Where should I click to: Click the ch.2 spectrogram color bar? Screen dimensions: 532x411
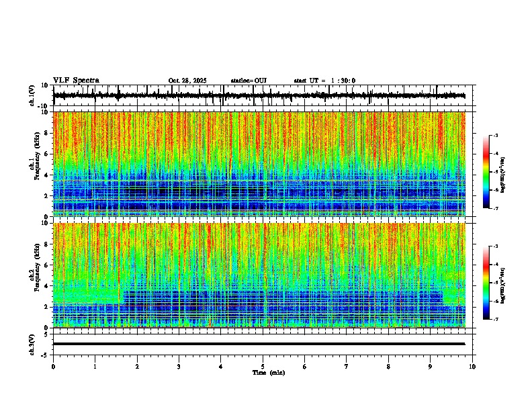[x=486, y=283]
